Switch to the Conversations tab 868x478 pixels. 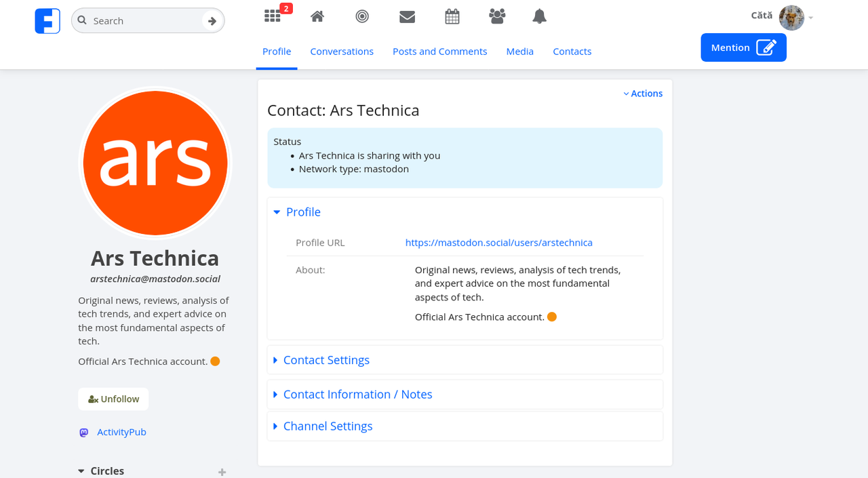point(342,52)
